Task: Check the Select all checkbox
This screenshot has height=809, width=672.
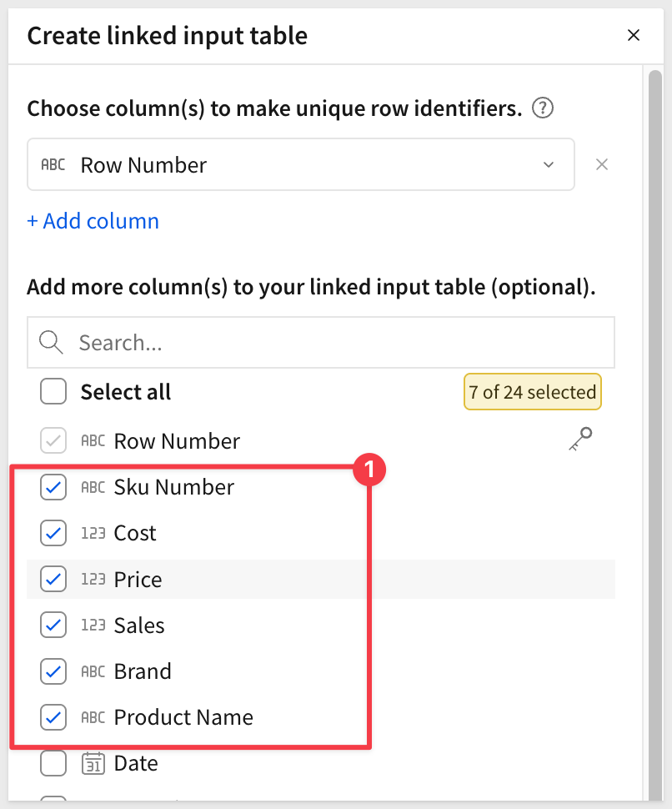Action: tap(53, 391)
